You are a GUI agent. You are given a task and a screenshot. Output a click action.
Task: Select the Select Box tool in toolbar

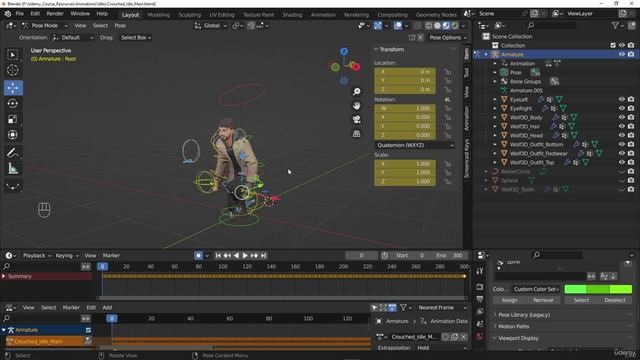point(13,55)
